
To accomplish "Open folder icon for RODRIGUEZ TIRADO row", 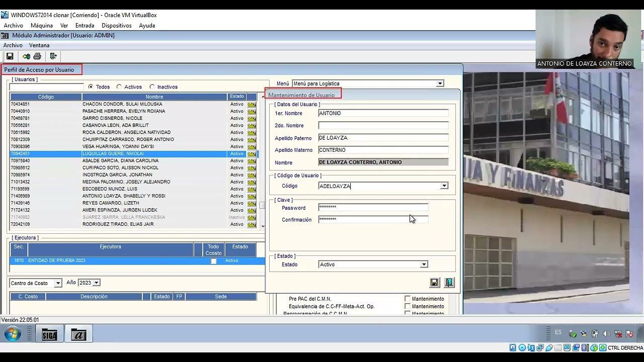I will [x=252, y=224].
